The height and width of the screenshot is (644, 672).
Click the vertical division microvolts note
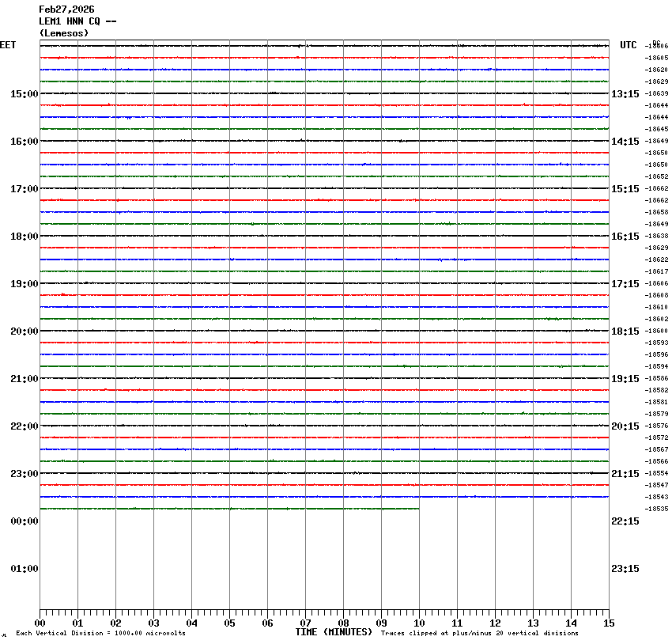pos(100,633)
